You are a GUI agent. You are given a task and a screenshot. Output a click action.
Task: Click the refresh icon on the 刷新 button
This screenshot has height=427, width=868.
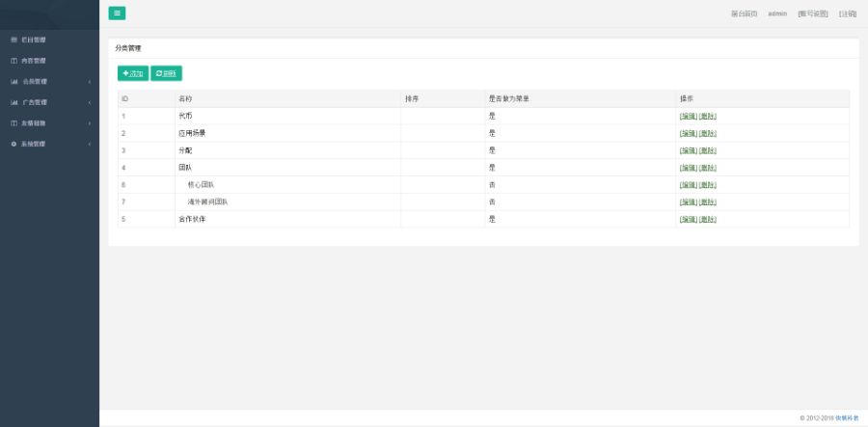(159, 73)
